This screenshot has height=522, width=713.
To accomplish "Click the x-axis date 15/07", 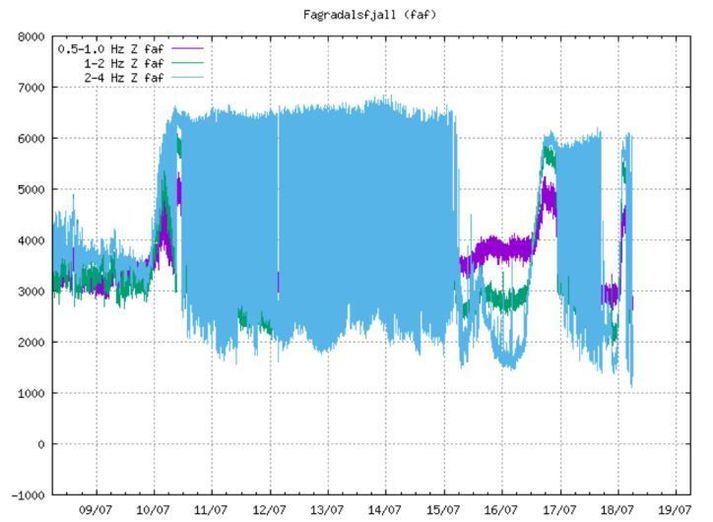I will [x=443, y=510].
